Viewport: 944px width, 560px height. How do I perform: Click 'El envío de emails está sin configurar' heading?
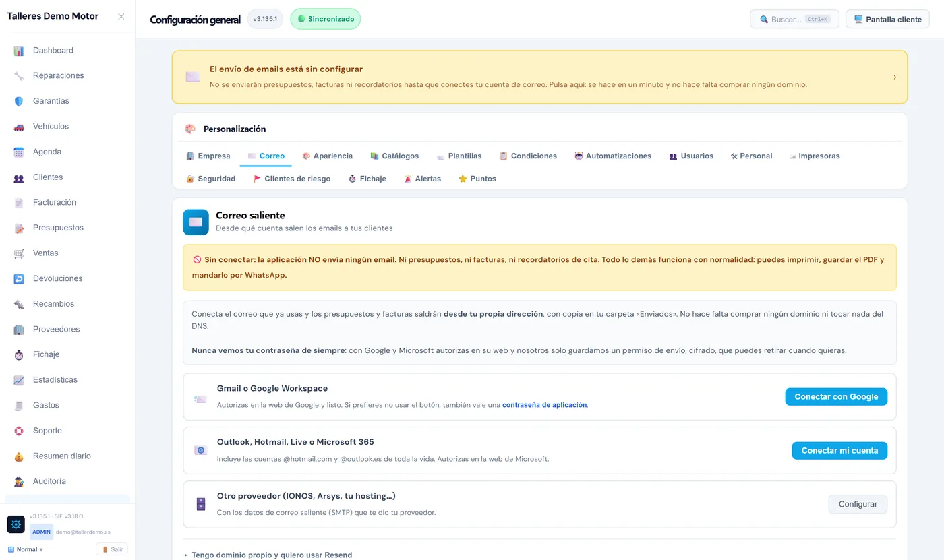(x=286, y=69)
